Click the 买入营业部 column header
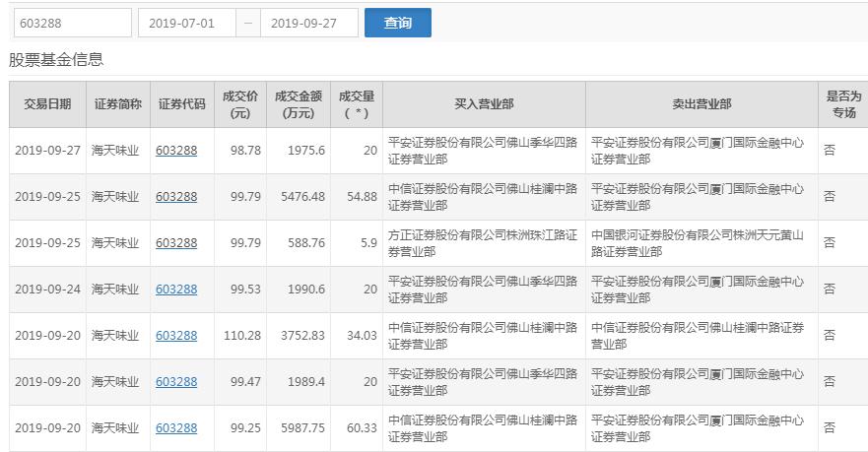Viewport: 868px width, 452px height. pos(484,104)
